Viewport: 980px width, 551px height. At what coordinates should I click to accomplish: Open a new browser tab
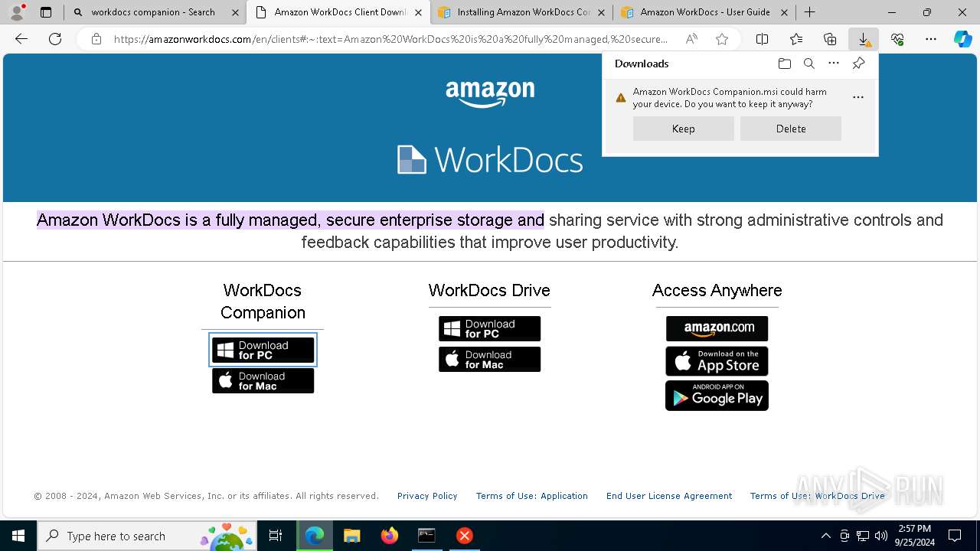809,12
